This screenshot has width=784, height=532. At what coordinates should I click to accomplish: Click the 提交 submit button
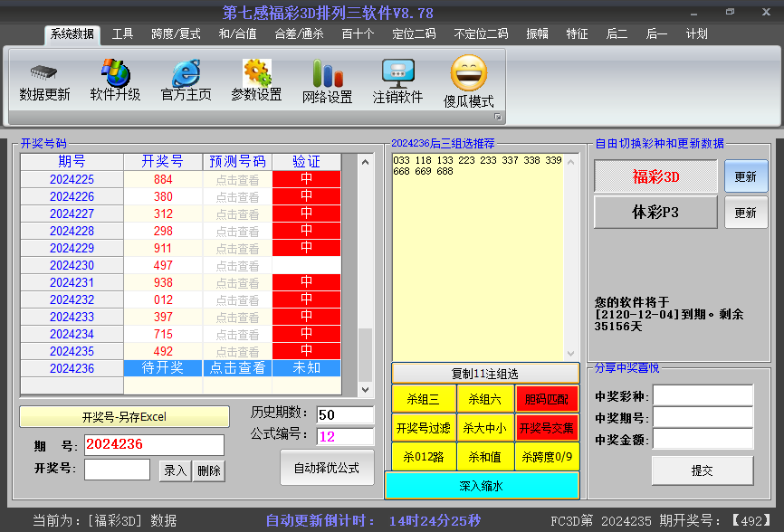703,470
